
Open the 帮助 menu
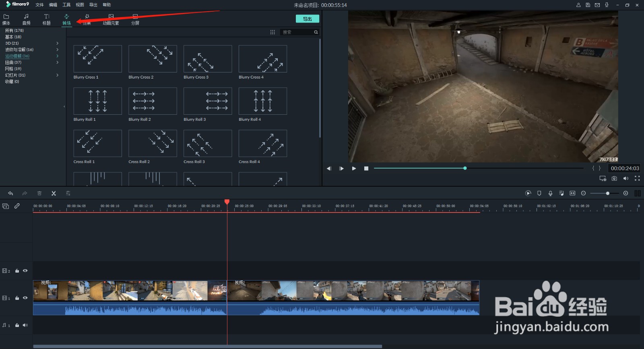click(107, 5)
